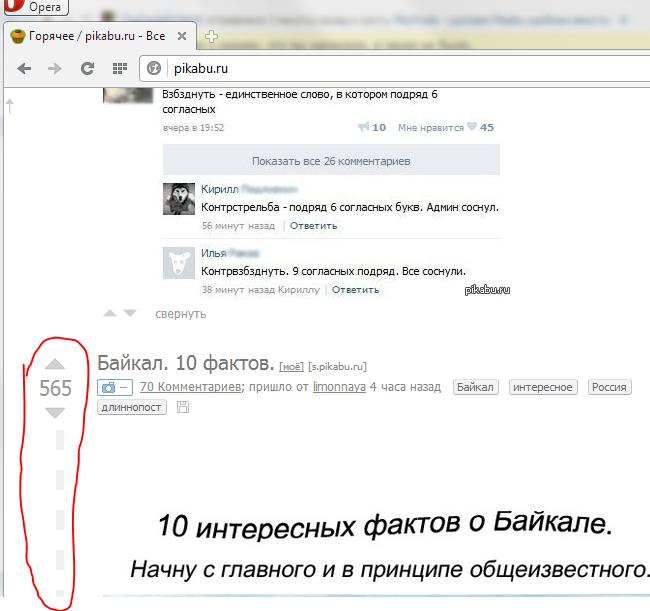Image resolution: width=650 pixels, height=611 pixels.
Task: Collapse the post via свернуть
Action: tap(180, 313)
